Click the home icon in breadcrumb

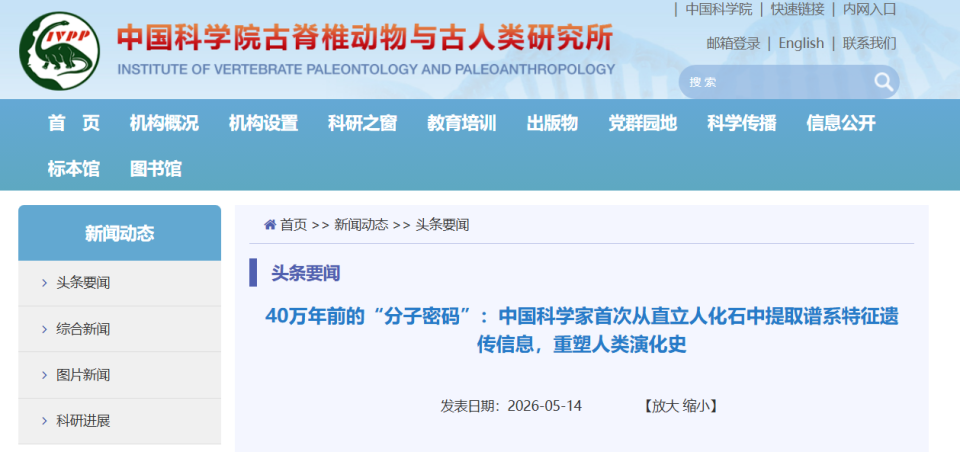270,225
